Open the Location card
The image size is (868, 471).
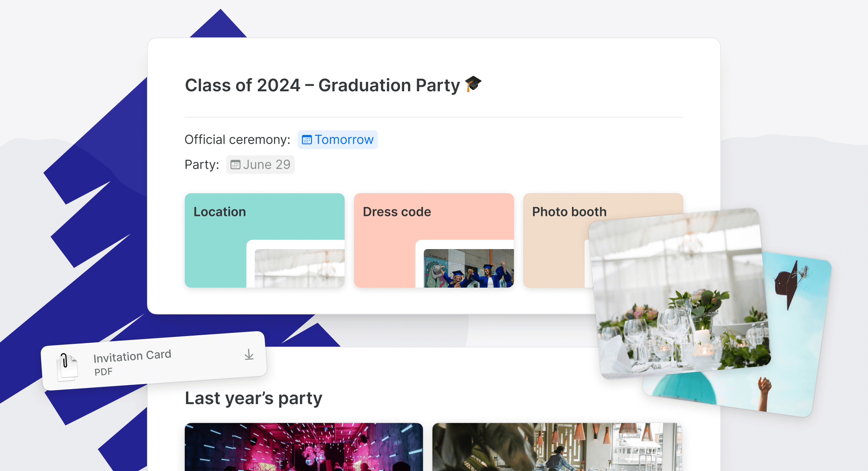point(265,240)
